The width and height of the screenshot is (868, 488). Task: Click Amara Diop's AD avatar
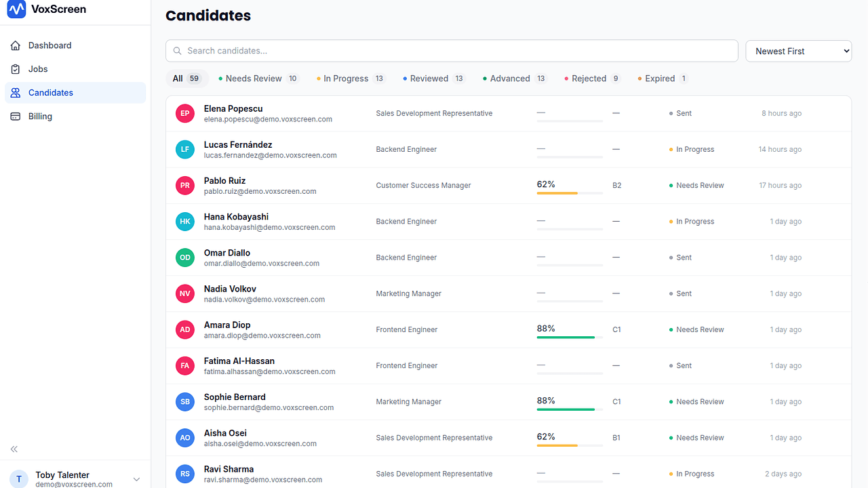[x=185, y=329]
